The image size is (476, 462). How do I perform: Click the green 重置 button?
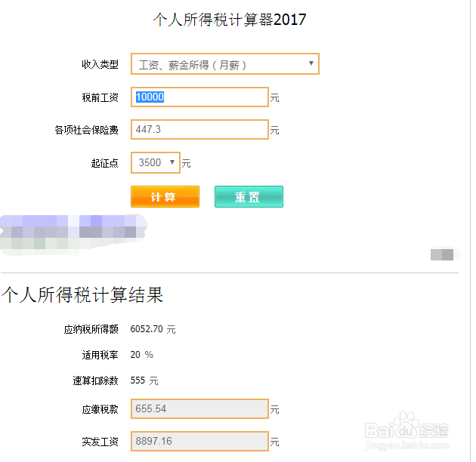pyautogui.click(x=249, y=197)
